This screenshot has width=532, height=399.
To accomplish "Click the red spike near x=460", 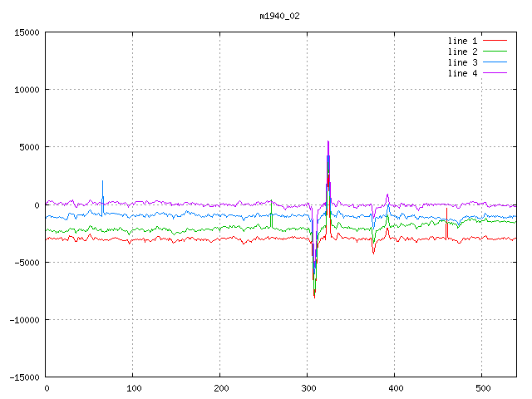I will coord(447,224).
